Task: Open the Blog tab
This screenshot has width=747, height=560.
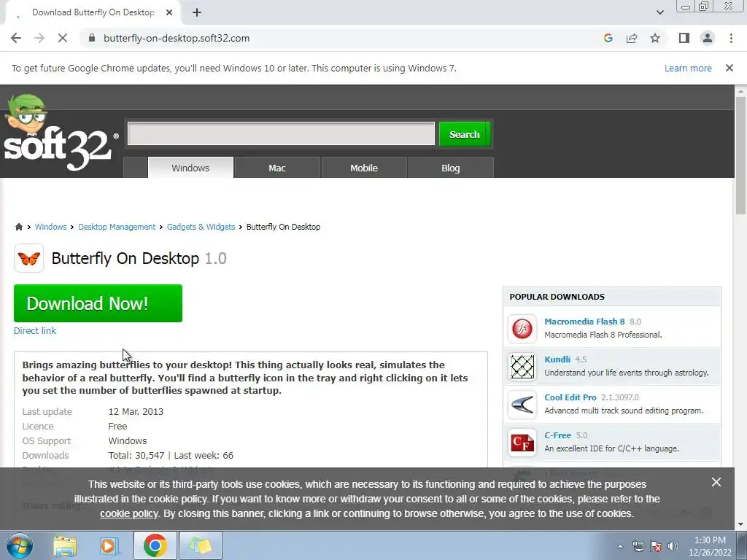Action: point(451,168)
